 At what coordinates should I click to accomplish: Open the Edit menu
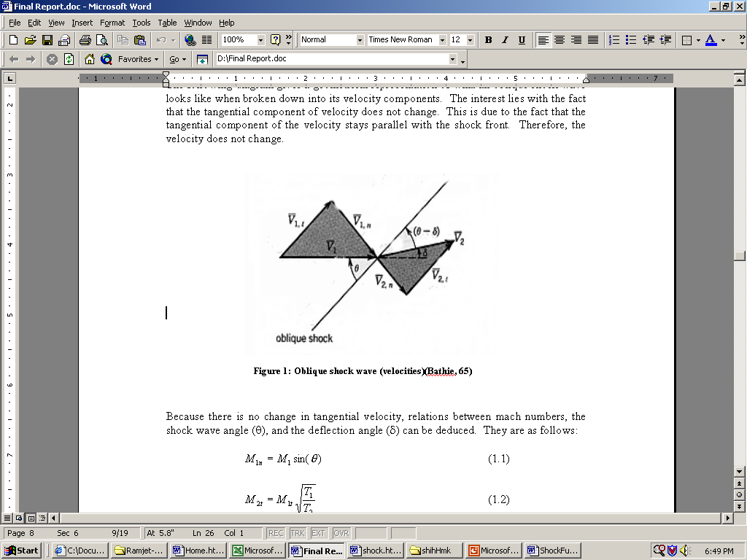click(34, 23)
